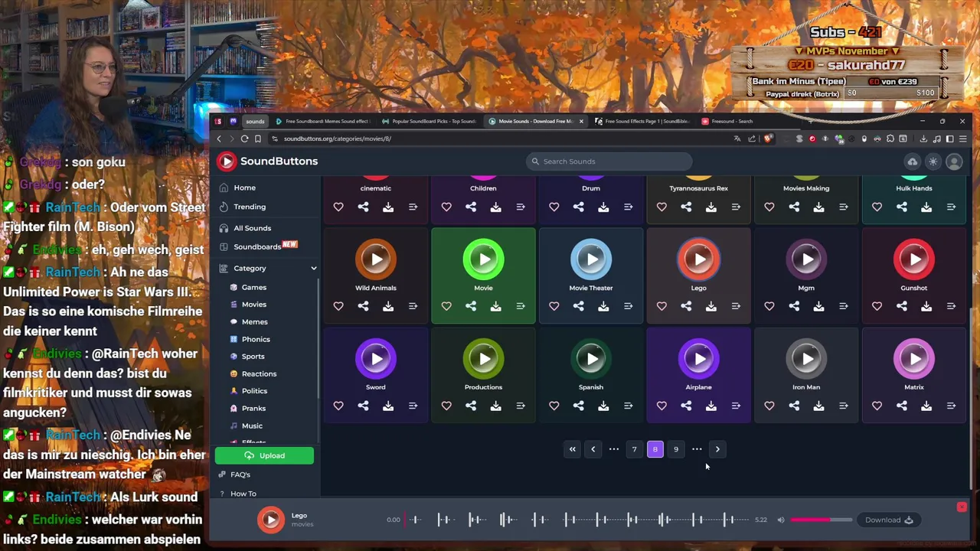
Task: Switch to Freesound - Search tab
Action: point(731,121)
